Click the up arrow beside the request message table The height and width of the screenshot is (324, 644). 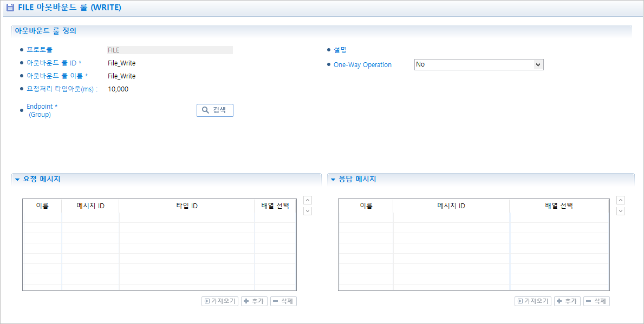coord(308,200)
